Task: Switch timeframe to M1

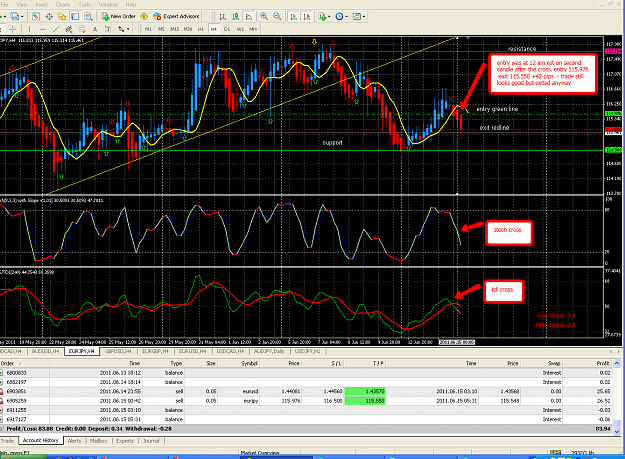Action: pos(148,29)
